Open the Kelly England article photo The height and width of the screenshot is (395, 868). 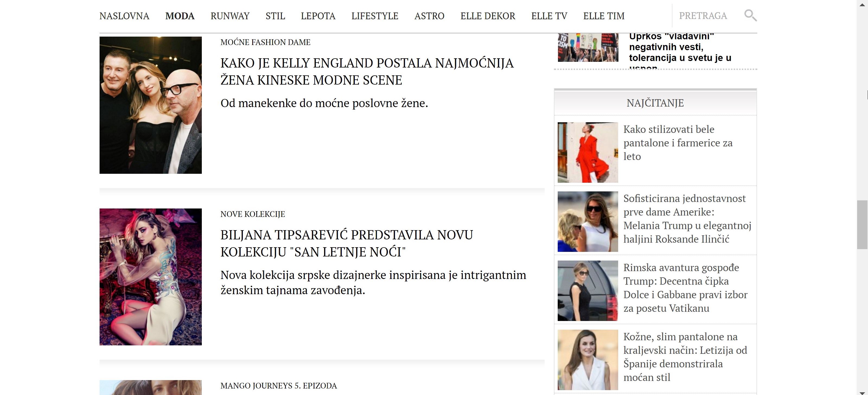click(151, 105)
